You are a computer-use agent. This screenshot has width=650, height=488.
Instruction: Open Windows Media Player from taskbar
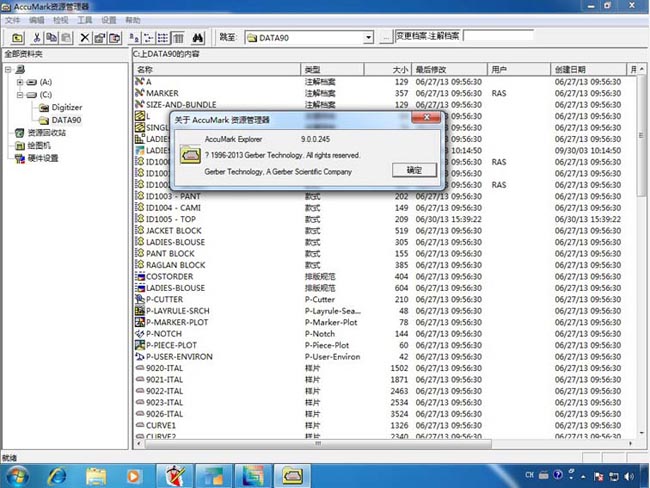pyautogui.click(x=133, y=476)
